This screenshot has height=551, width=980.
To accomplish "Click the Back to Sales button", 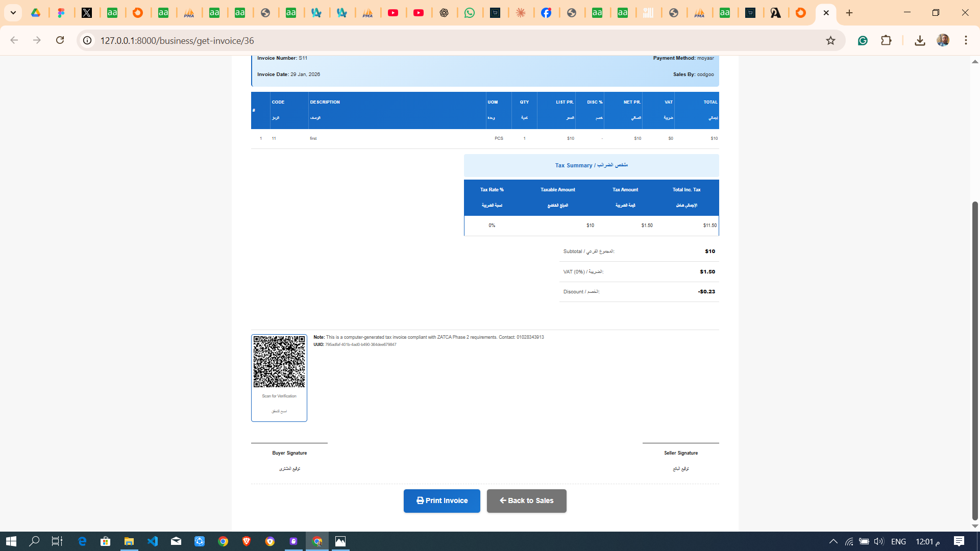I will tap(526, 500).
